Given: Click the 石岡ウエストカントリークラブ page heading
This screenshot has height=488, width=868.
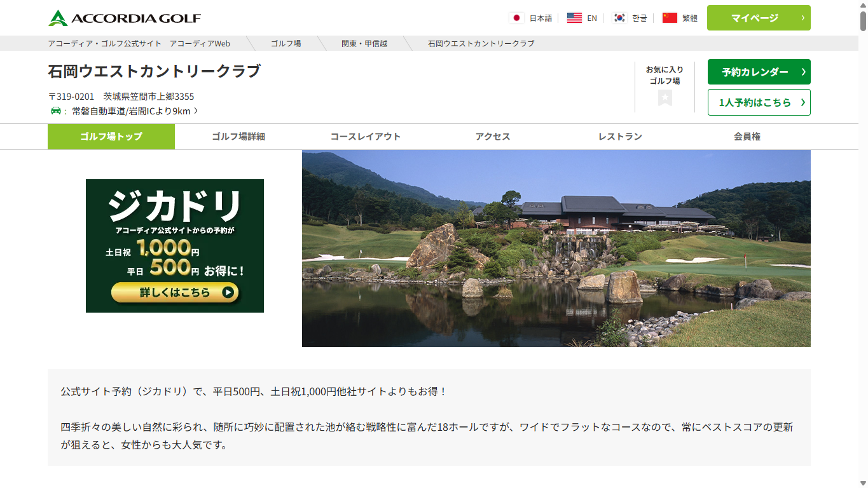Looking at the screenshot, I should [155, 71].
